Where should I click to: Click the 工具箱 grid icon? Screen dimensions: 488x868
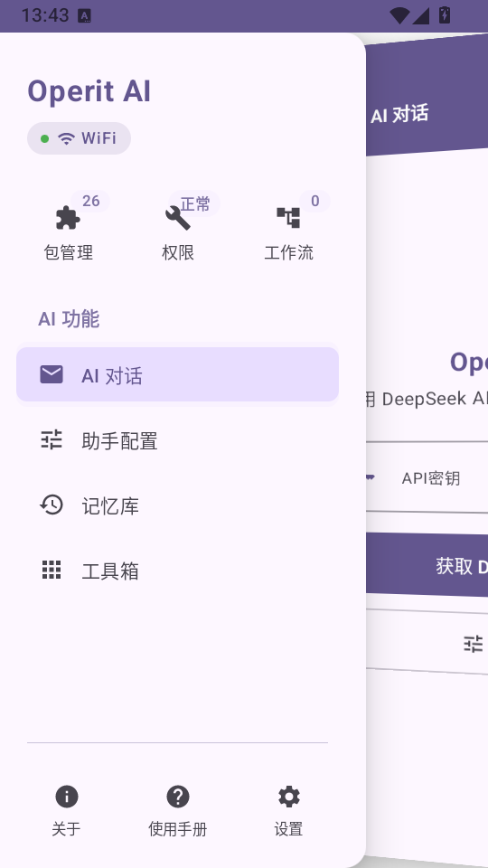tap(52, 570)
